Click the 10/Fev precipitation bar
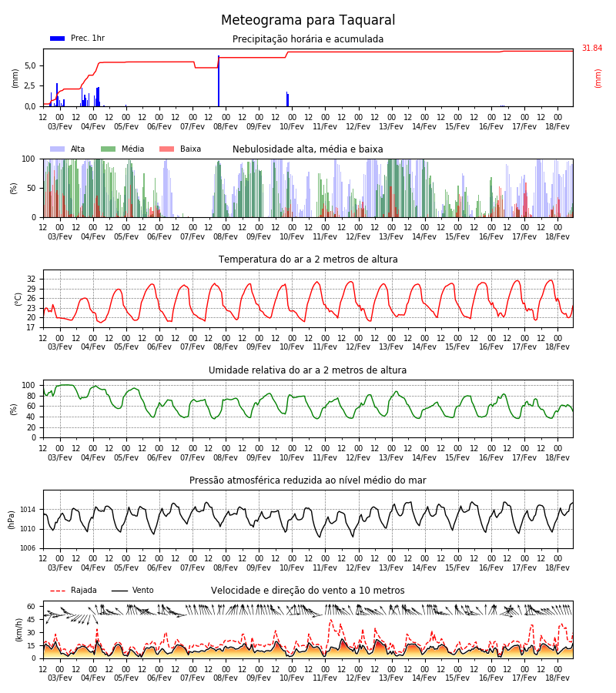The image size is (616, 693). [x=287, y=99]
